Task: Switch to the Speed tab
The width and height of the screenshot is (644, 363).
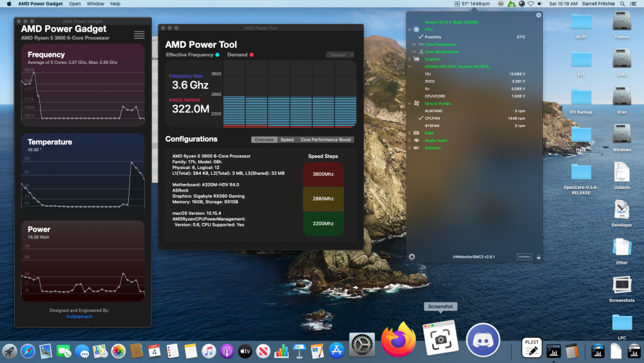Action: click(x=287, y=140)
